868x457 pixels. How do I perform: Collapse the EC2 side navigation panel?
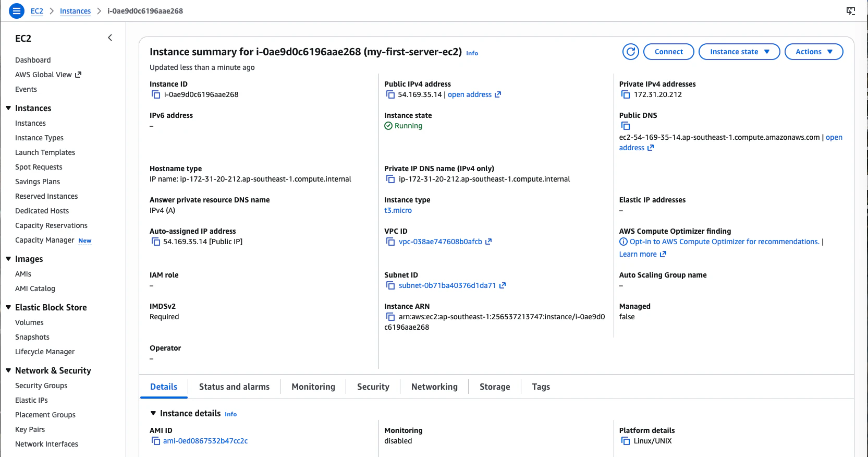click(110, 38)
